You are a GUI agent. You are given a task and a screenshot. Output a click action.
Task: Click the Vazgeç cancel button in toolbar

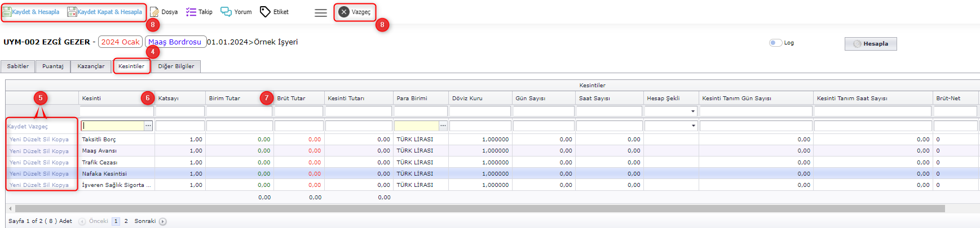pyautogui.click(x=355, y=12)
